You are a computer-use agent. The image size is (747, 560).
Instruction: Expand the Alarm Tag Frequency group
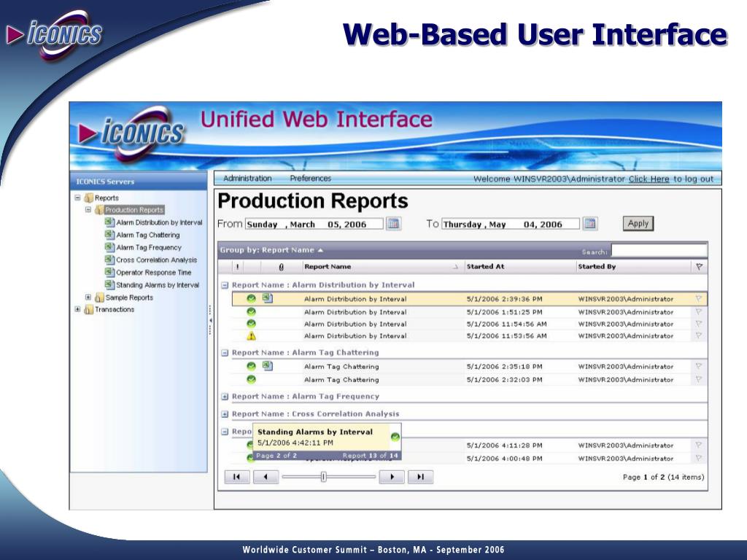coord(225,397)
